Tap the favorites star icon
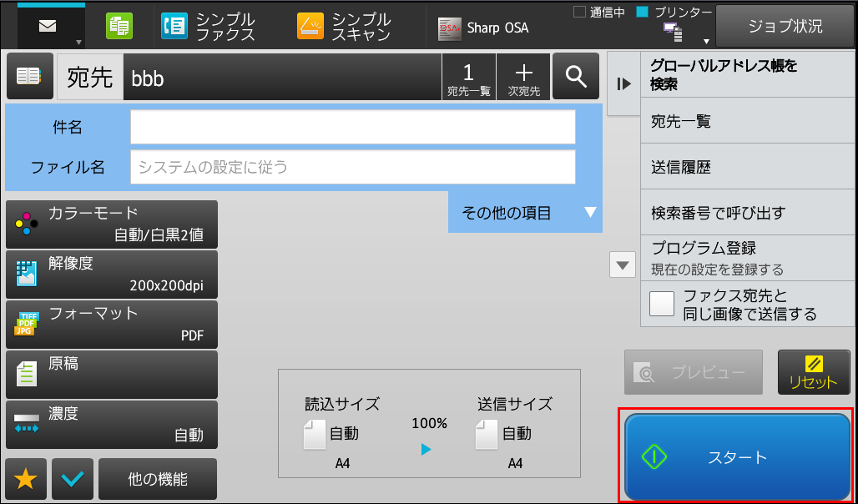This screenshot has height=504, width=858. pyautogui.click(x=26, y=479)
